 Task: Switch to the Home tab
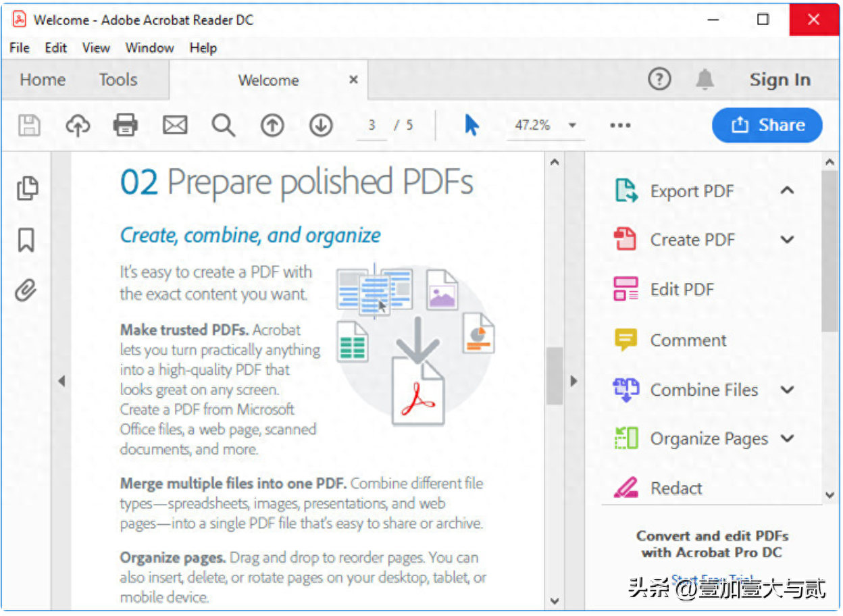pyautogui.click(x=43, y=80)
